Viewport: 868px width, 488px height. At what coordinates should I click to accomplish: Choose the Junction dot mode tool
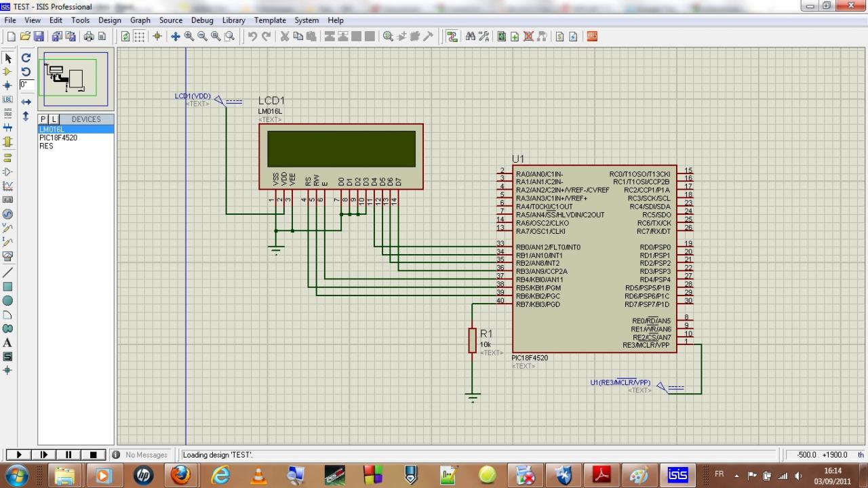pyautogui.click(x=8, y=85)
